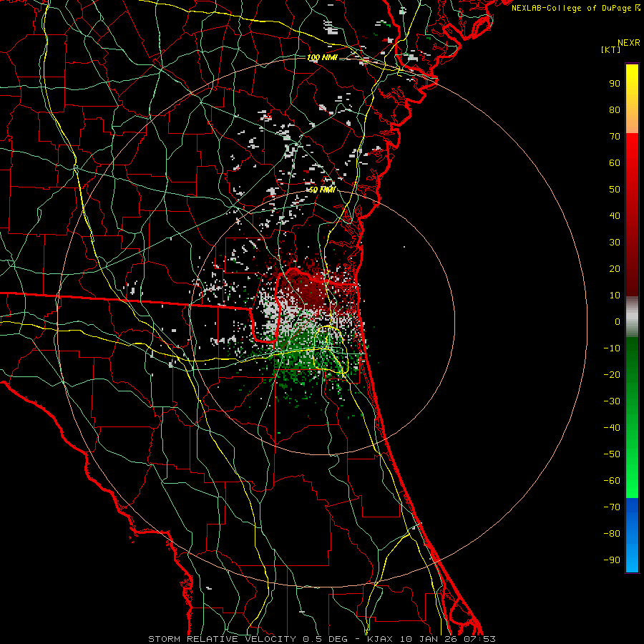Click the -70 value on the velocity scale
This screenshot has height=644, width=644.
612,507
